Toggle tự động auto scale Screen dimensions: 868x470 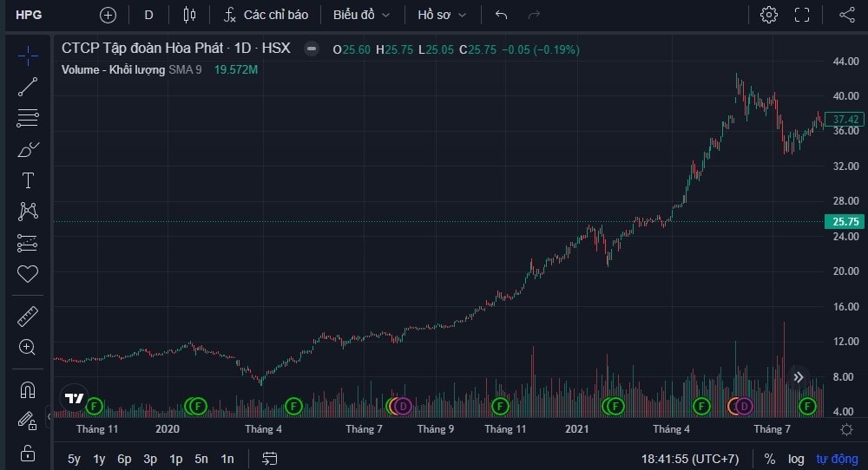pos(837,459)
